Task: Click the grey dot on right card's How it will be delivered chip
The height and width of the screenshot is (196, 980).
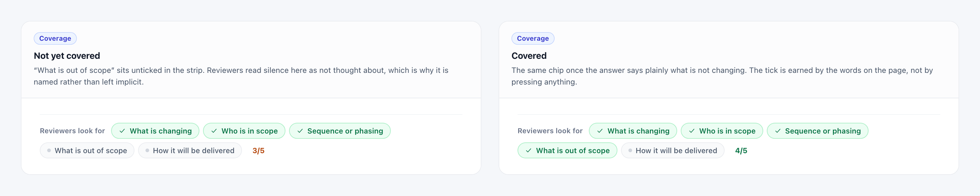Action: (630, 151)
